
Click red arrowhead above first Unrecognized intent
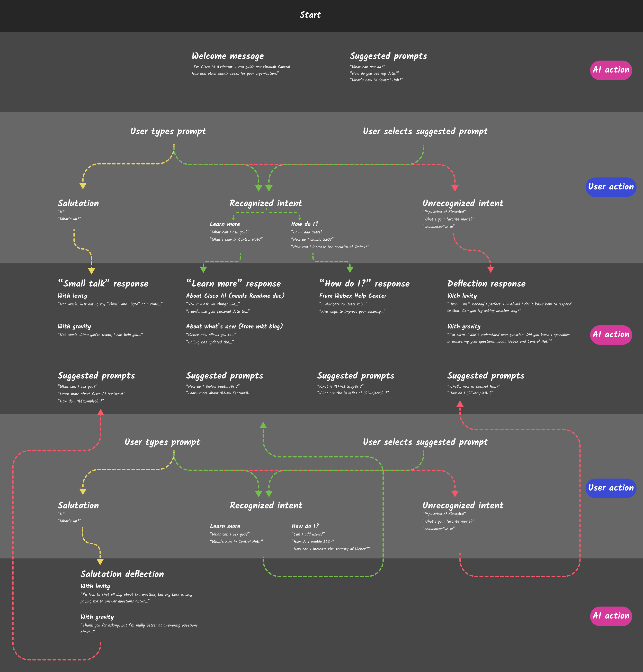pos(455,188)
